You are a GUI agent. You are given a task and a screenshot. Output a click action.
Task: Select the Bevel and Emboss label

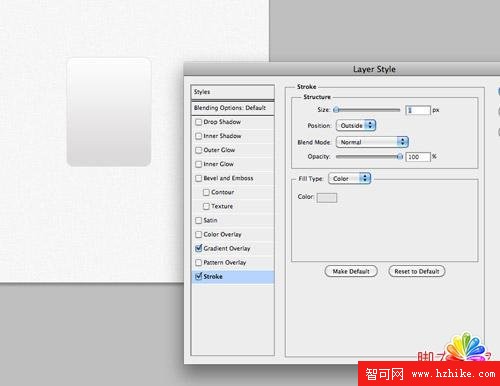[x=228, y=178]
